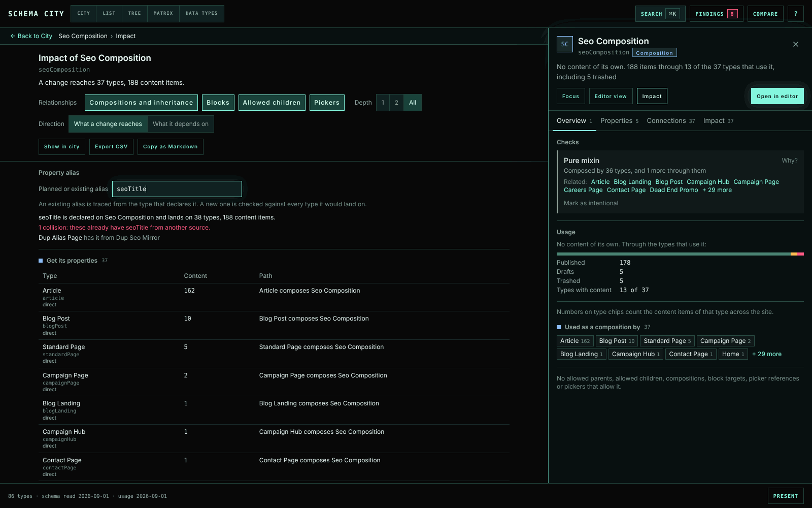Screen dimensions: 812x508
Task: Set depth to 1
Action: (383, 103)
